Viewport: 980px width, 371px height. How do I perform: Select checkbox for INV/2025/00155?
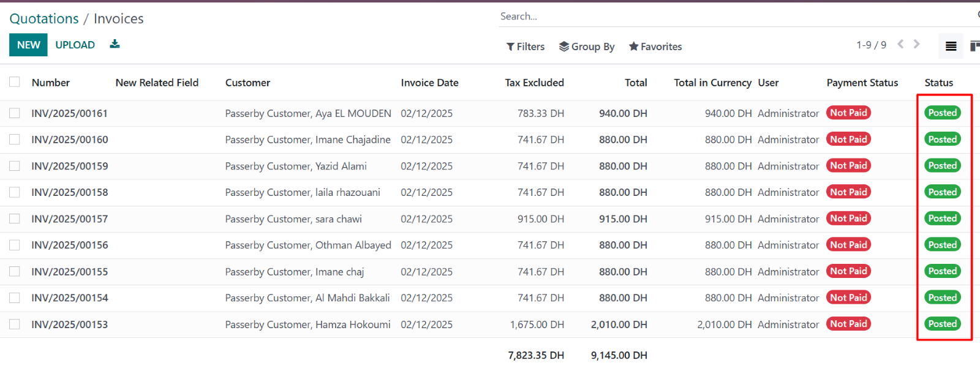[15, 271]
